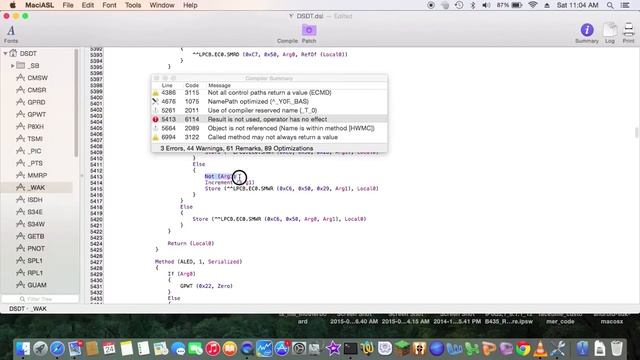Select the ISDH item in the sidebar

click(x=35, y=200)
